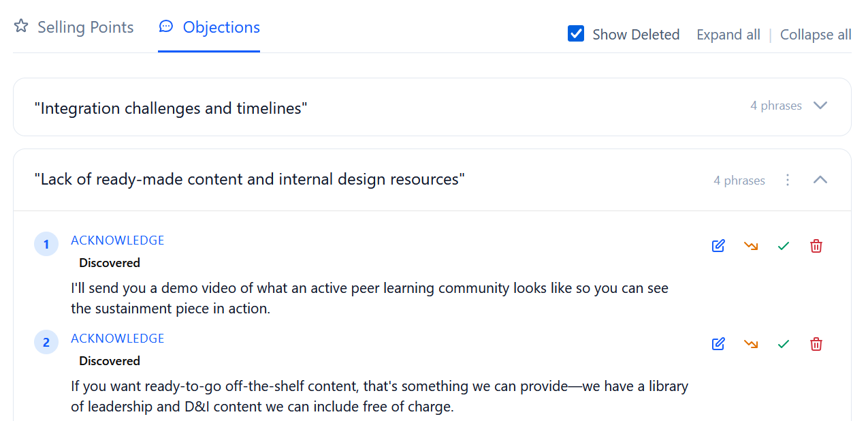Expand Integration challenges and timelines chevron
868x421 pixels.
[820, 106]
